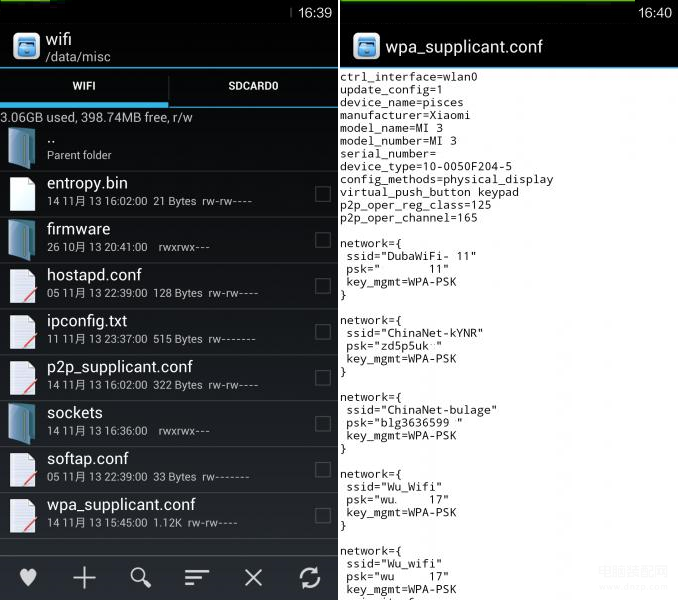This screenshot has height=600, width=678.
Task: Tap the app icon beside wpa_supplicant.conf title
Action: tap(366, 46)
